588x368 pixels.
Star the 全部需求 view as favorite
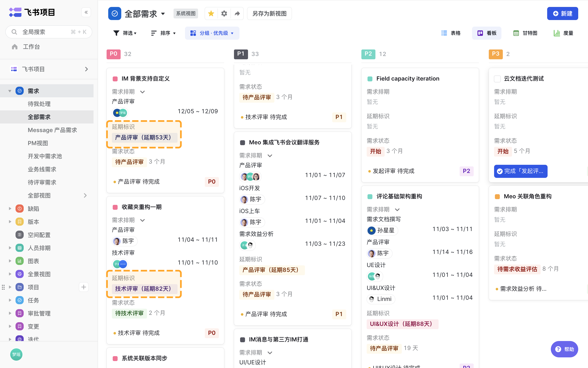coord(211,14)
